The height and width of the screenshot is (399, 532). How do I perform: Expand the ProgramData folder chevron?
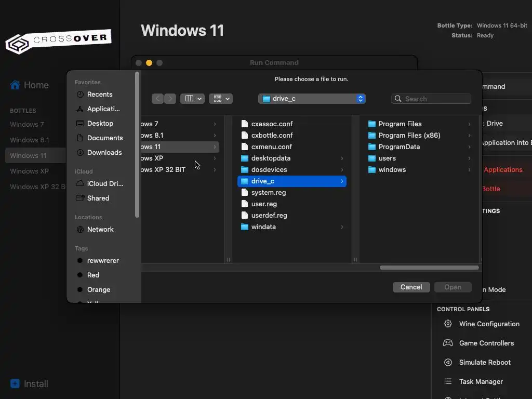point(469,147)
